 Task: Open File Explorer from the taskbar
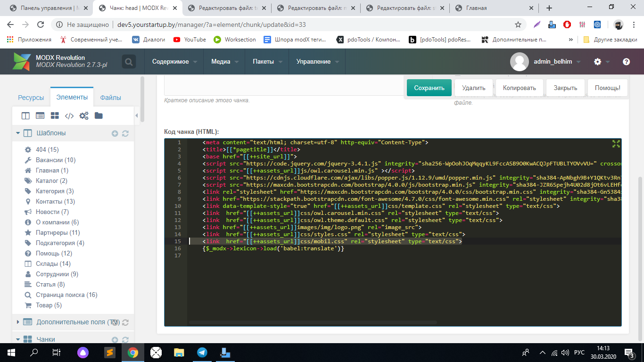pyautogui.click(x=179, y=352)
